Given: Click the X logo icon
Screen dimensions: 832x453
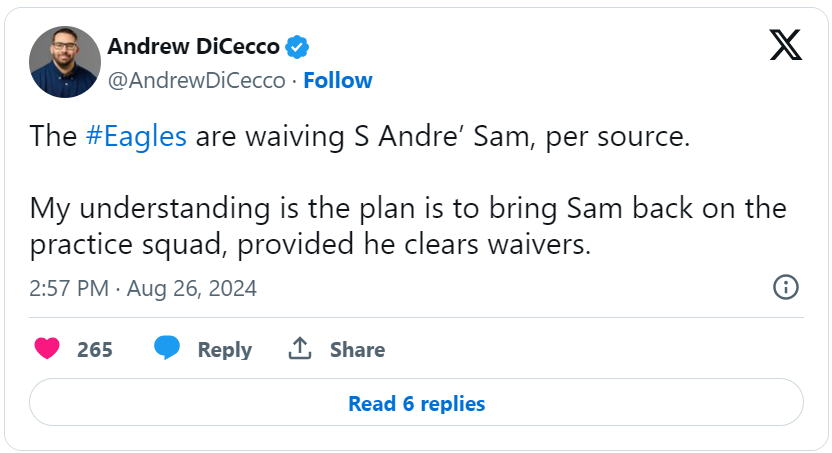Looking at the screenshot, I should [x=785, y=45].
